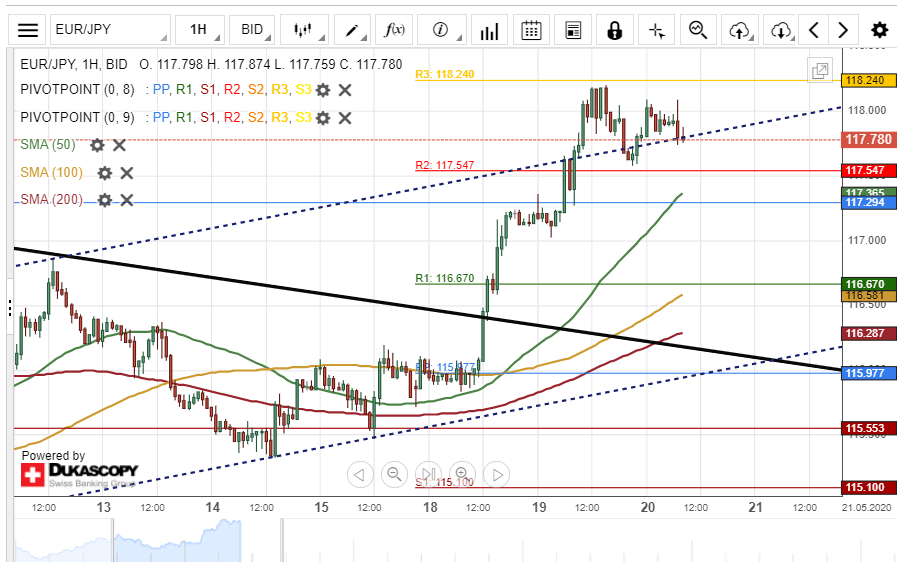
Task: Open the 1H timeframe dropdown
Action: 200,30
